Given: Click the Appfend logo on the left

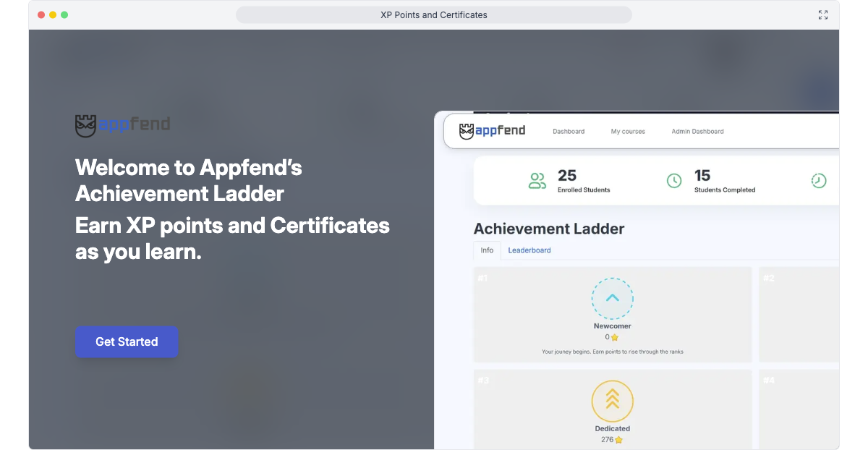Looking at the screenshot, I should (122, 125).
